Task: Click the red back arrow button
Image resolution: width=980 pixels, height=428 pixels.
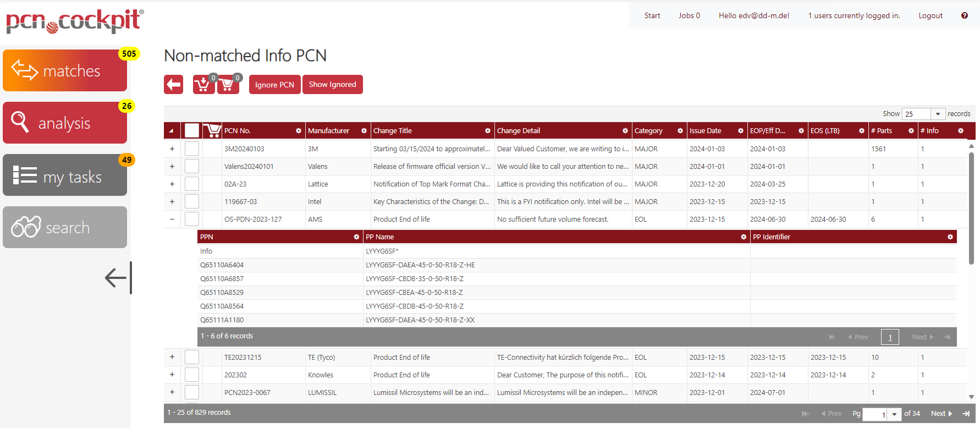Action: tap(173, 85)
